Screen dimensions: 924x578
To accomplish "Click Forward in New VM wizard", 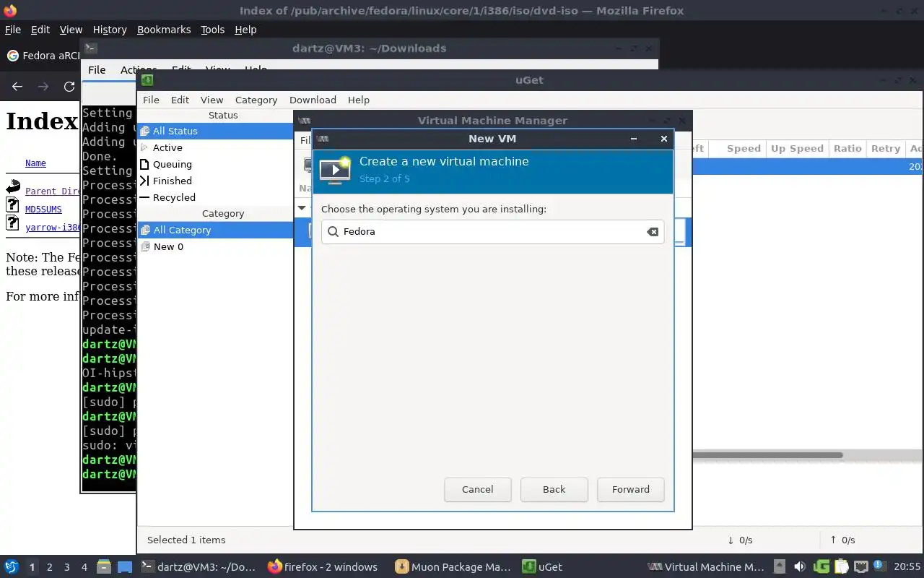I will coord(631,489).
